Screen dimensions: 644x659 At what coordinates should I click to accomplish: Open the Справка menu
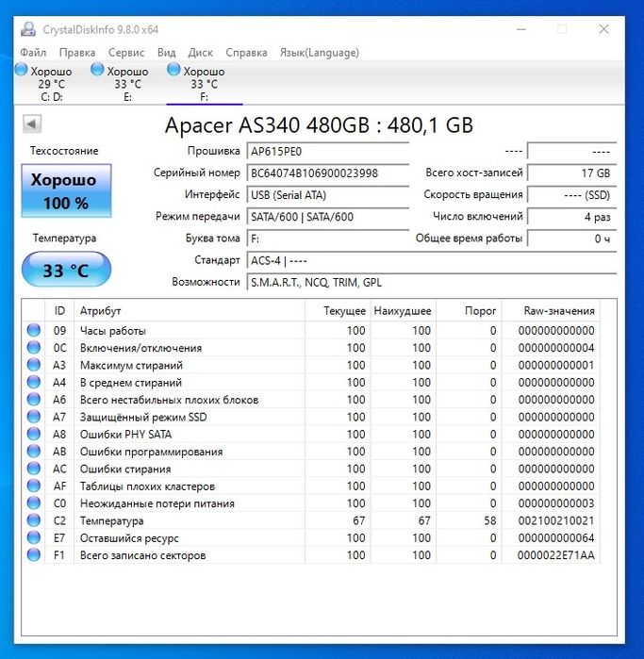tap(246, 53)
